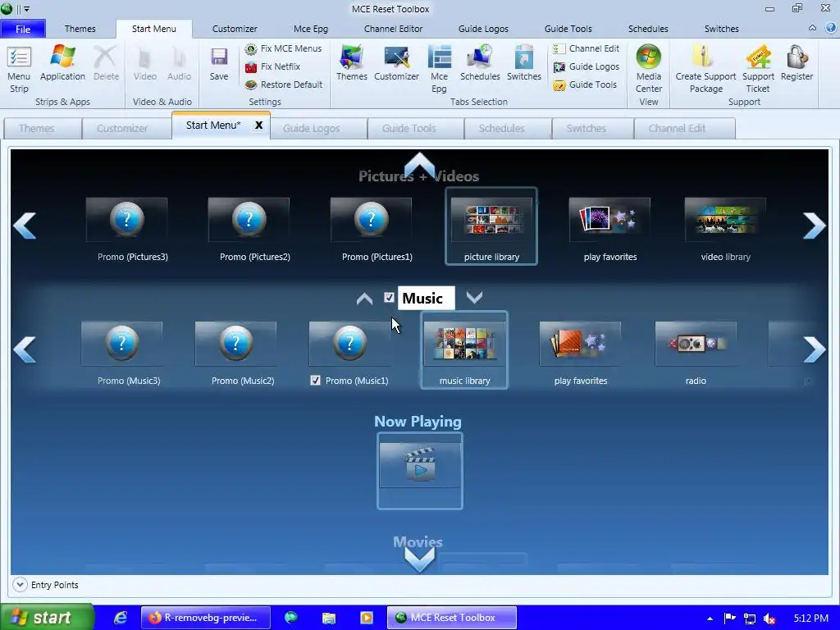The width and height of the screenshot is (840, 630).
Task: Select the music library tile
Action: tap(464, 349)
